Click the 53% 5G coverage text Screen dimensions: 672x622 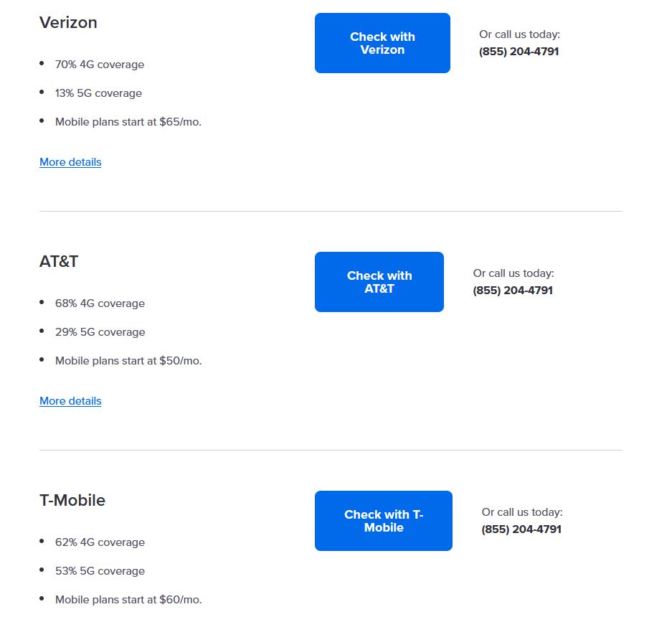pos(100,571)
